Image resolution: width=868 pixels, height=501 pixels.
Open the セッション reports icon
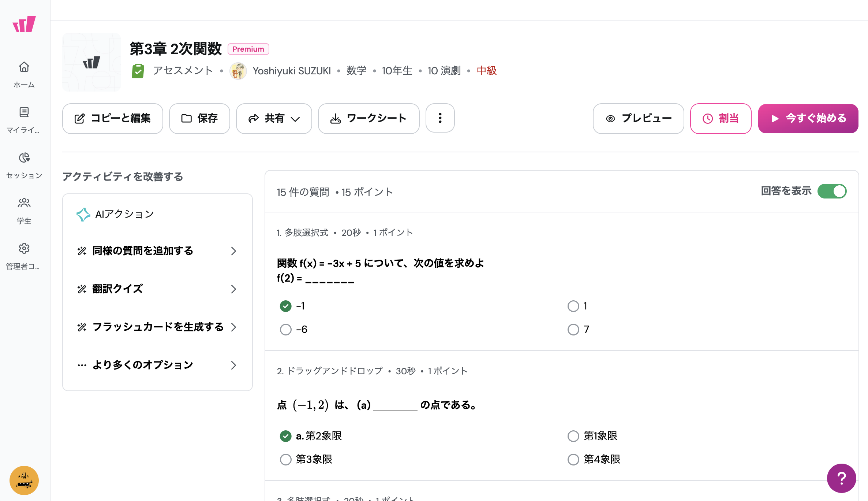(24, 157)
